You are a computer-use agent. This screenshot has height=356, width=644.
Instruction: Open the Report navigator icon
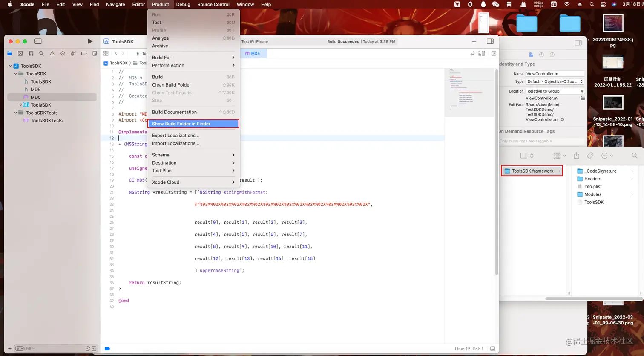(95, 53)
